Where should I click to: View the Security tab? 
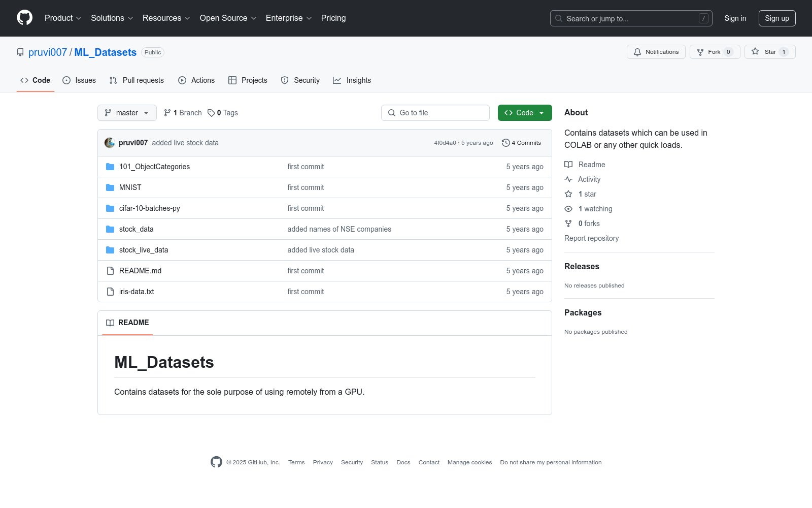click(300, 80)
